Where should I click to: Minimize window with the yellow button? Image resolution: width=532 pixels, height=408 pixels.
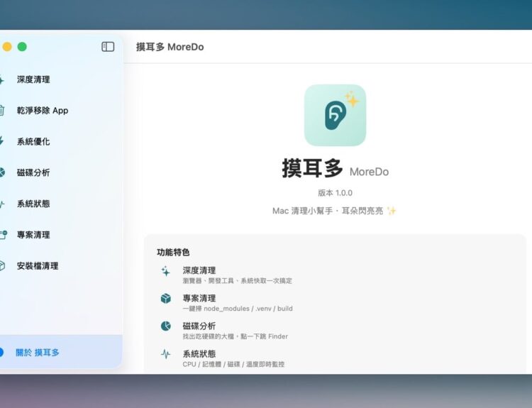pyautogui.click(x=7, y=47)
